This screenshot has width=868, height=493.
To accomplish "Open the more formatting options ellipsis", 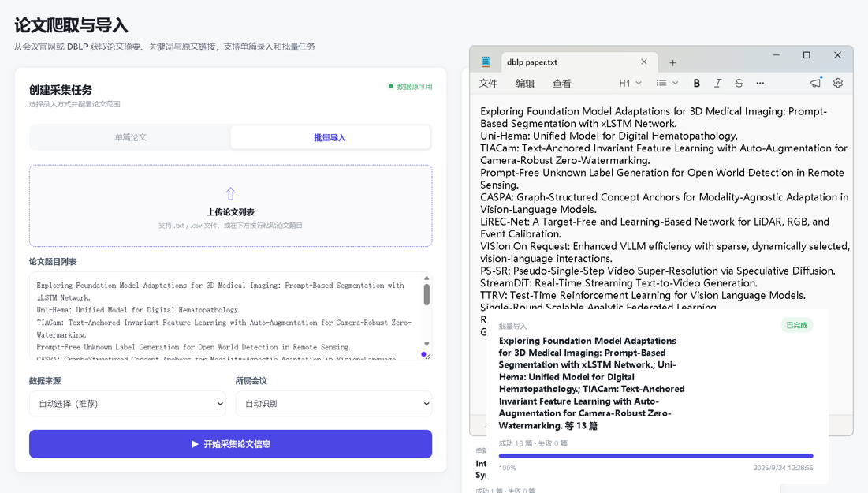I will pos(760,83).
